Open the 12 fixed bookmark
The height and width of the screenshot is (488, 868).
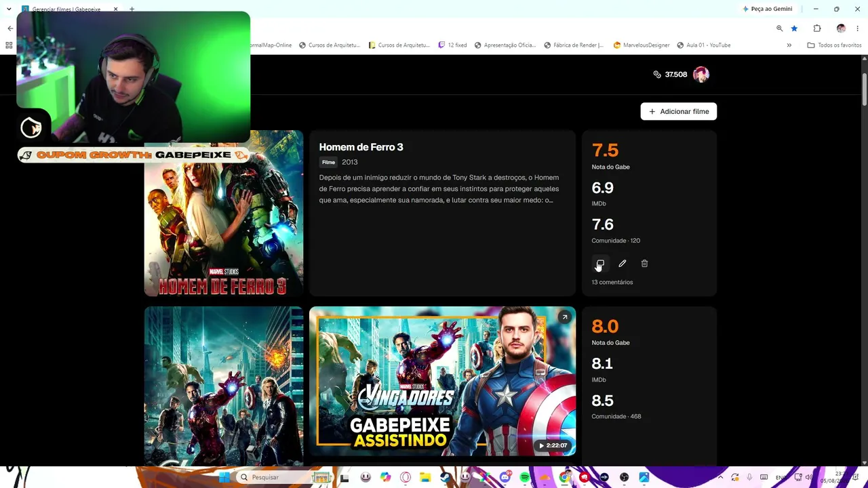coord(452,45)
